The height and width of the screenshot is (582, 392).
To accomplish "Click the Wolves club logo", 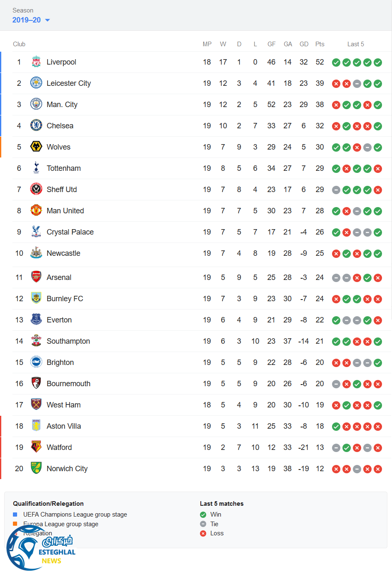I will tap(36, 147).
